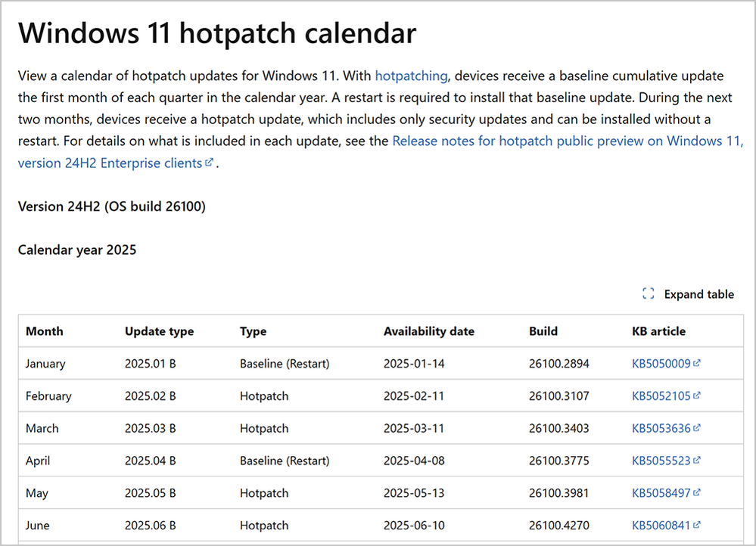This screenshot has height=546, width=756.
Task: Click the 'March' month cell
Action: (42, 429)
